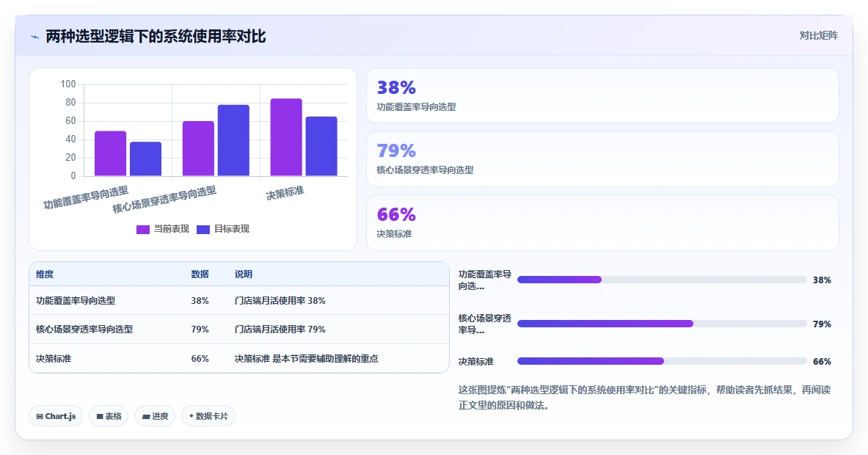This screenshot has height=455, width=868.
Task: Click the title 两种选型逻辑下的系统使用率对比
Action: (156, 37)
